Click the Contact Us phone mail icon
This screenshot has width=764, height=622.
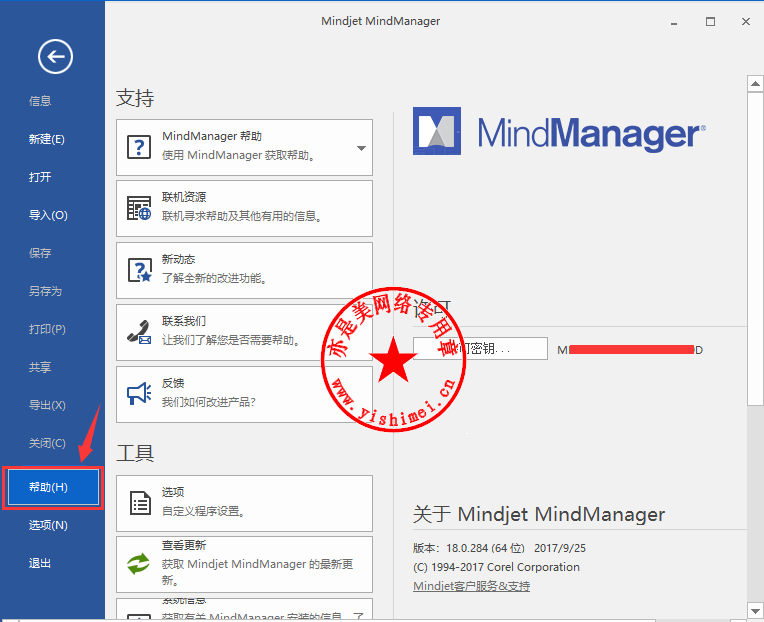139,332
